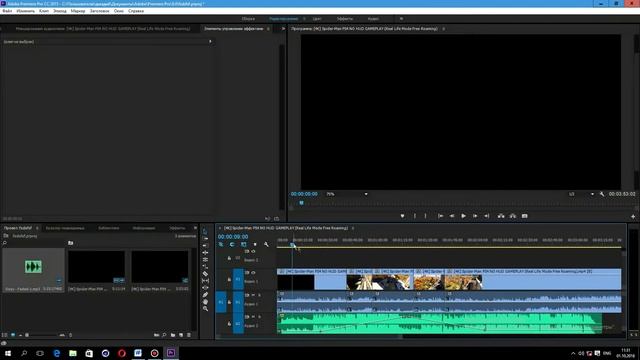The image size is (640, 360).
Task: Click Find magnifier at project panel bottom
Action: (x=164, y=335)
